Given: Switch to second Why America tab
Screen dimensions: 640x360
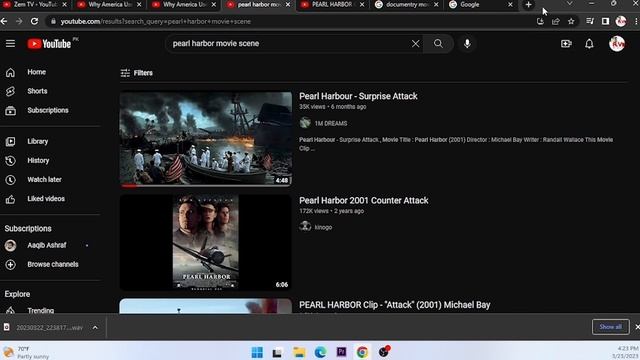Looking at the screenshot, I should pyautogui.click(x=182, y=4).
